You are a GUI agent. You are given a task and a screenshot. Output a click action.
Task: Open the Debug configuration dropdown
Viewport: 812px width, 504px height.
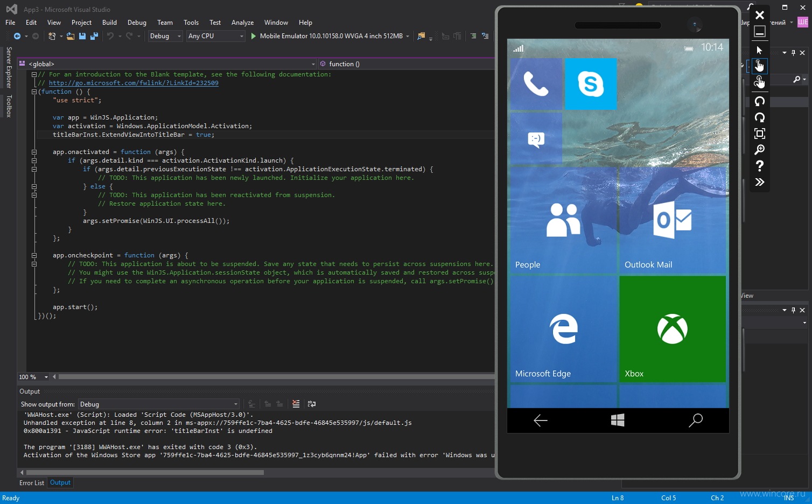(165, 36)
